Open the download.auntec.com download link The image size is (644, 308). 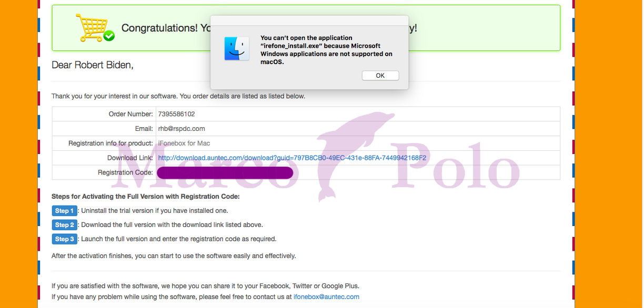click(292, 158)
